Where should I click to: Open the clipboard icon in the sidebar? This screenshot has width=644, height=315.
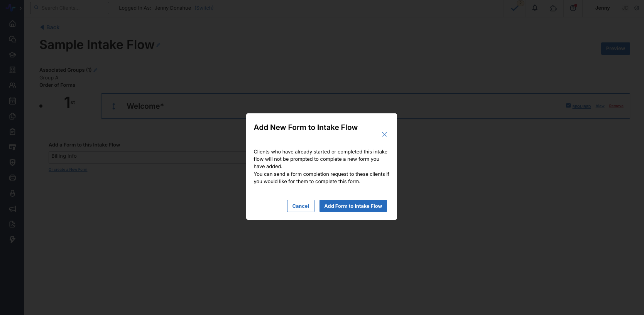pyautogui.click(x=12, y=132)
